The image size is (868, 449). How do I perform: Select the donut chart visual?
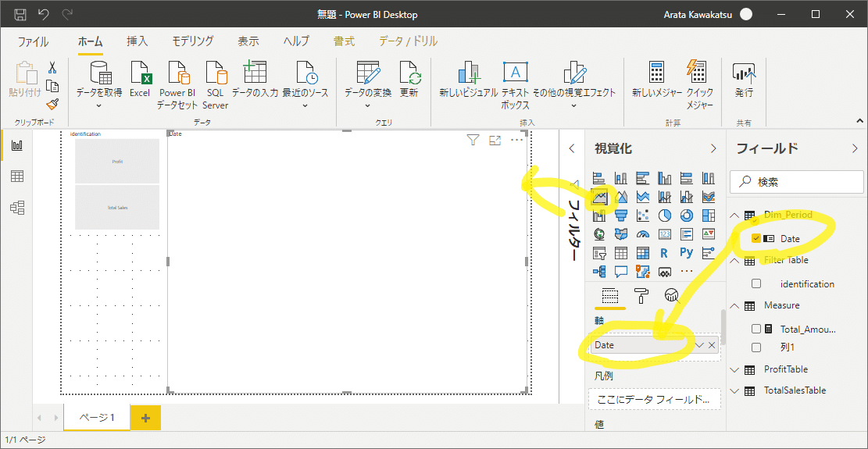[687, 215]
